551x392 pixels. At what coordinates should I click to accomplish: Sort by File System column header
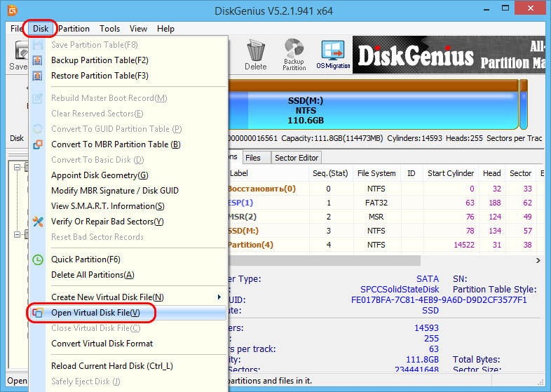point(376,173)
